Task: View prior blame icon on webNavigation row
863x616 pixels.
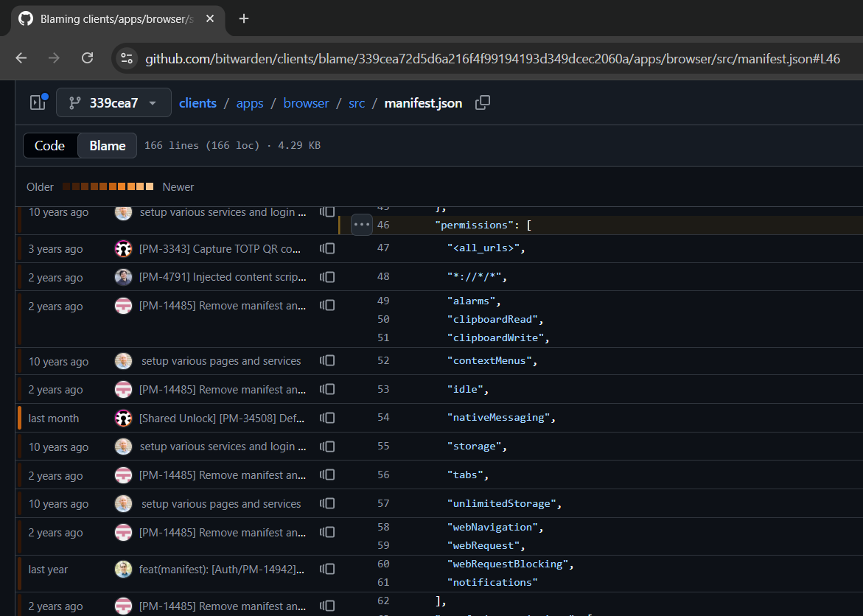Action: coord(327,532)
